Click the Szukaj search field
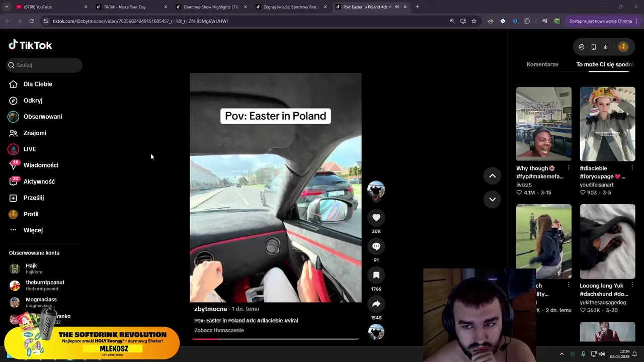This screenshot has width=644, height=362. (44, 65)
